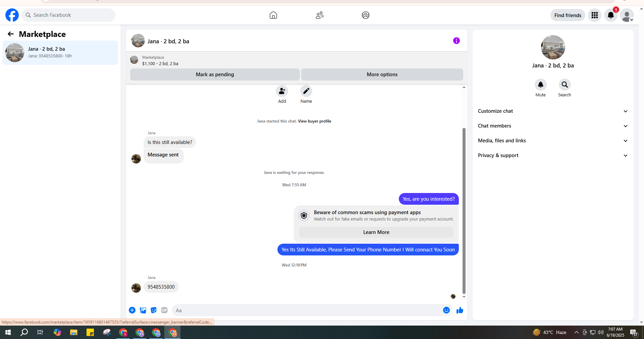The image size is (644, 339).
Task: Click the shield icon in the scam warning
Action: pos(304,215)
